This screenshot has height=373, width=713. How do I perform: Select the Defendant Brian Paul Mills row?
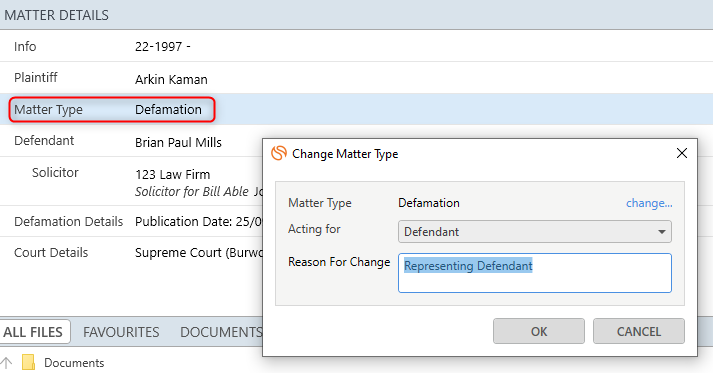[x=131, y=141]
